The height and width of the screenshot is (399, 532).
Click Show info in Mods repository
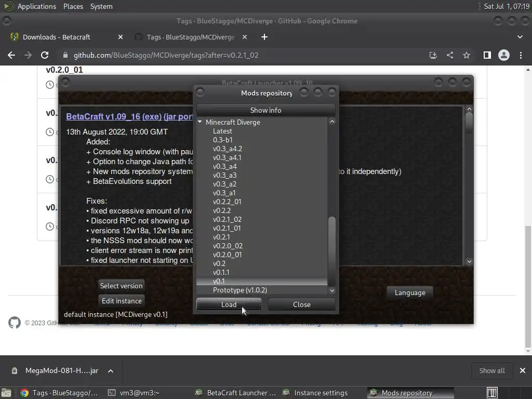point(265,110)
